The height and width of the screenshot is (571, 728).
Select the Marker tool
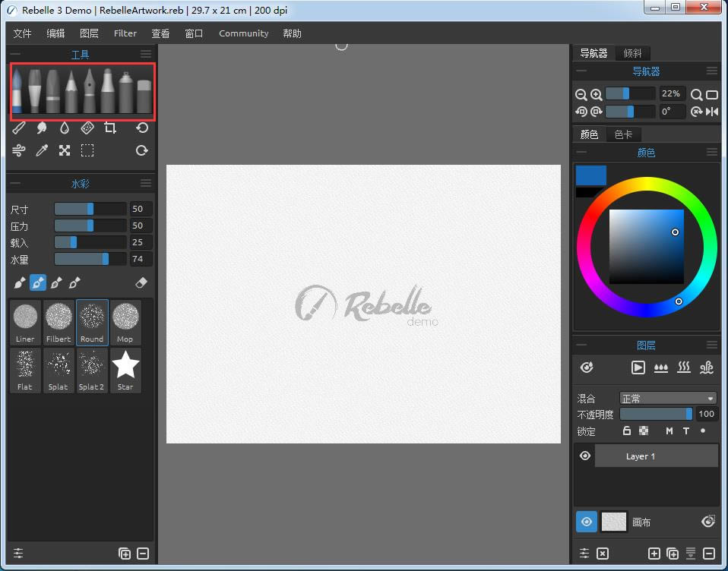coord(107,90)
